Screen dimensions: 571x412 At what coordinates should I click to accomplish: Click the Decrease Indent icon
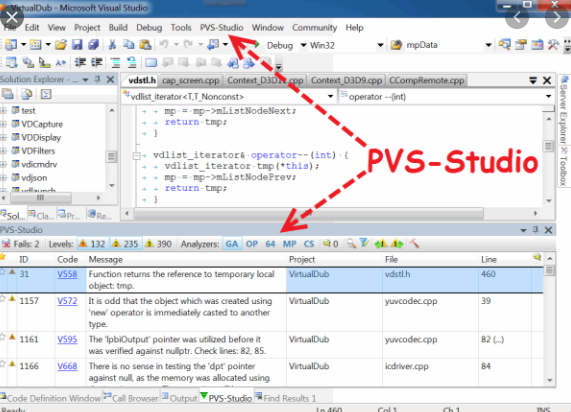[x=80, y=63]
